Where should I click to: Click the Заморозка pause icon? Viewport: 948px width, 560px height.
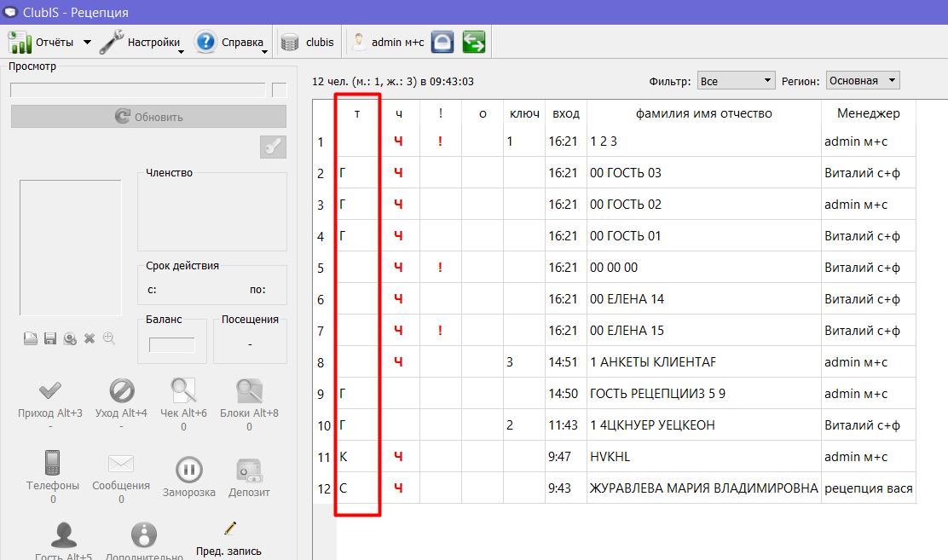click(188, 470)
